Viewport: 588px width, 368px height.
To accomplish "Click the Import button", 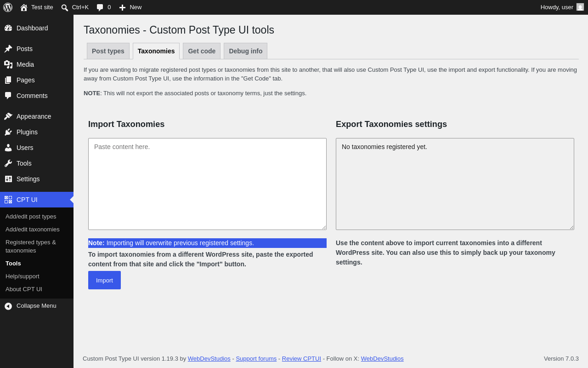I will [104, 280].
